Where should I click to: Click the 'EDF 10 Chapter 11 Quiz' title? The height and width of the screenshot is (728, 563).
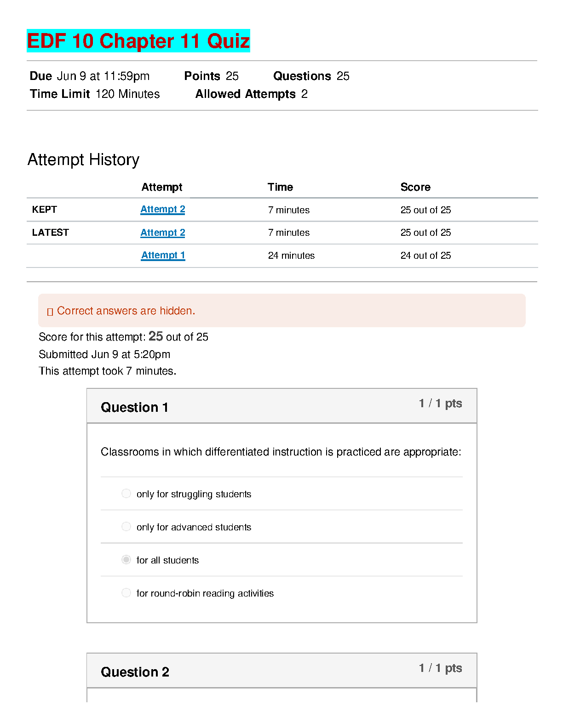(x=138, y=41)
